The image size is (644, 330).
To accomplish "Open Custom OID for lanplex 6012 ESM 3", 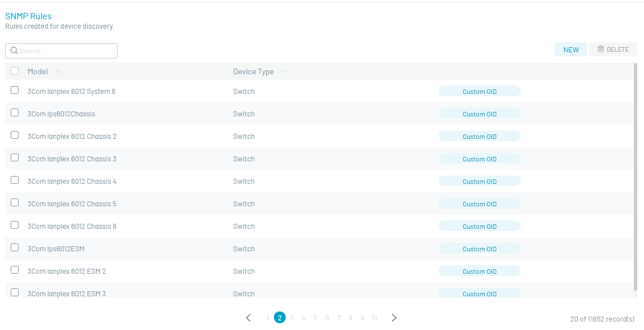I will click(x=480, y=293).
